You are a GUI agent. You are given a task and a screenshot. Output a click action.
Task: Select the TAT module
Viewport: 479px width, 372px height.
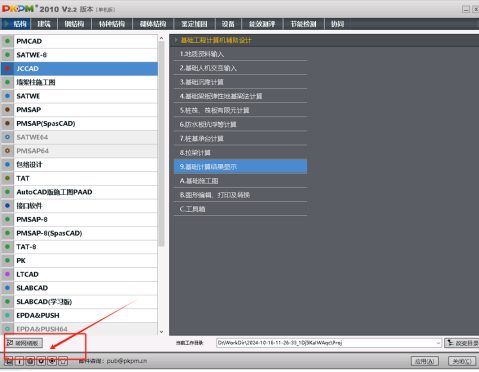click(79, 178)
